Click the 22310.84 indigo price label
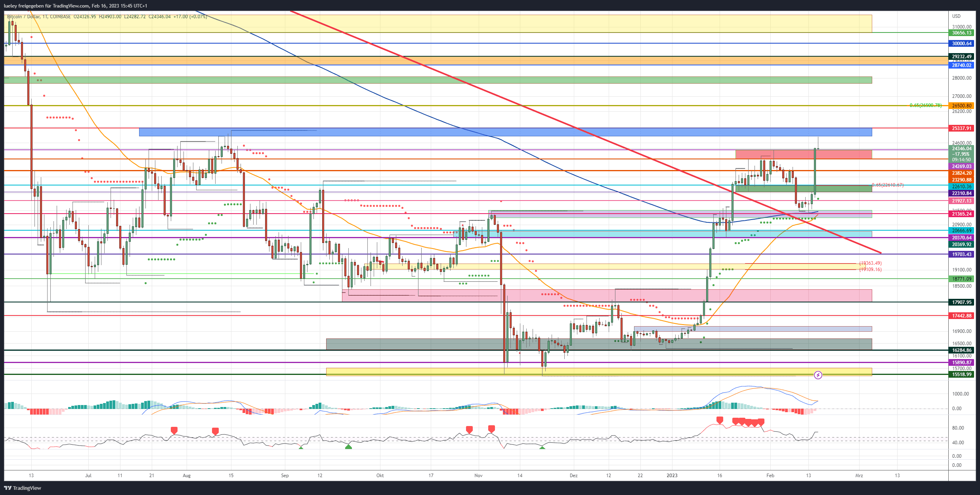 click(x=961, y=193)
